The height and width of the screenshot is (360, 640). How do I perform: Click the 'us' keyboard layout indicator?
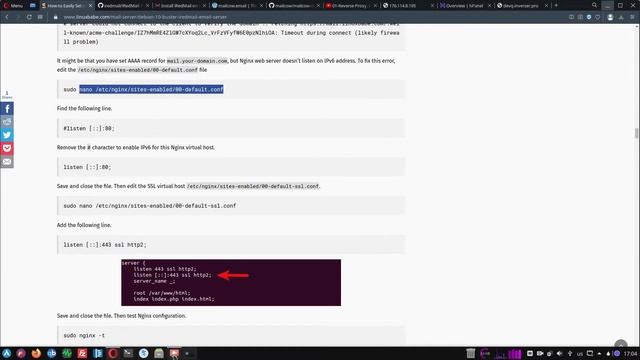click(x=580, y=353)
